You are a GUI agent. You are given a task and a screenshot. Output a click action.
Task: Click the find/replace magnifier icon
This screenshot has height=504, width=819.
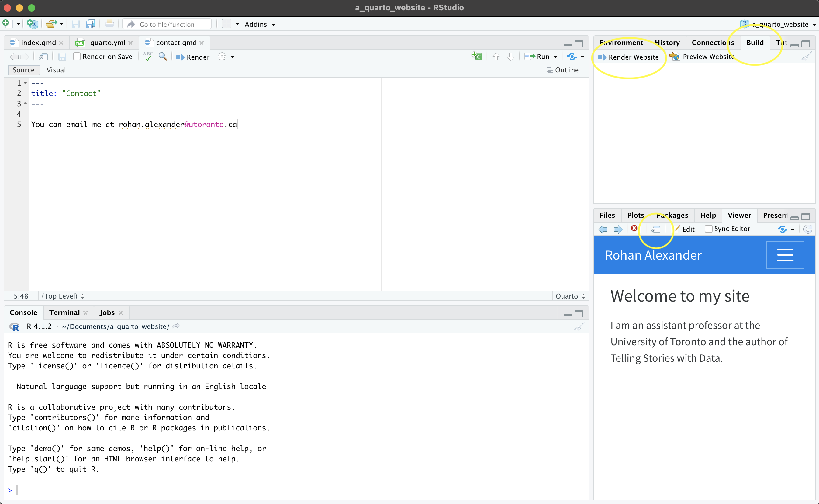point(163,57)
